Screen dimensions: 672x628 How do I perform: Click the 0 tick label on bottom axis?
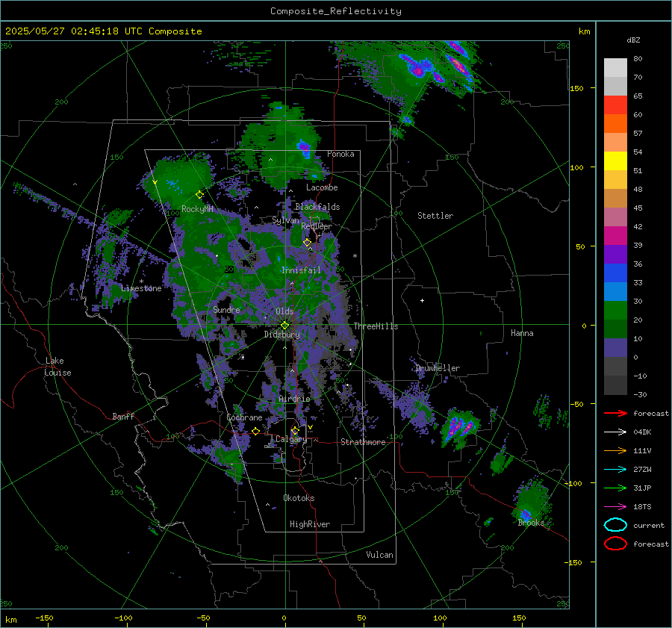click(284, 618)
